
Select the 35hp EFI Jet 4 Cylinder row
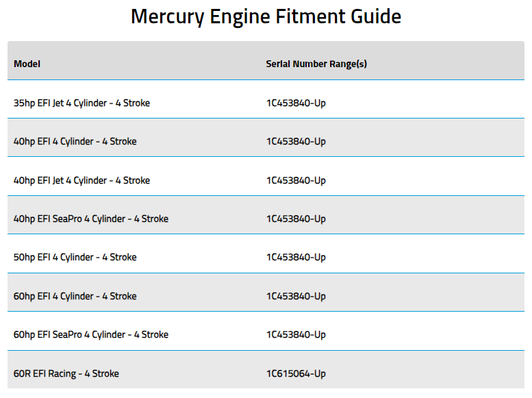[266, 99]
